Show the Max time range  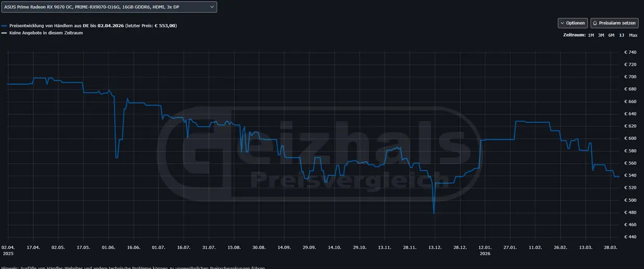(633, 35)
